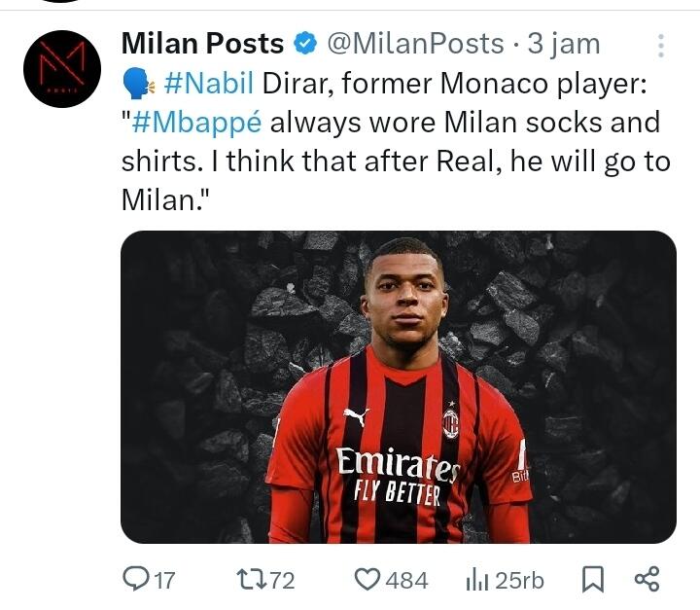This screenshot has height=610, width=700.
Task: Open view analytics bar chart icon
Action: (476, 580)
